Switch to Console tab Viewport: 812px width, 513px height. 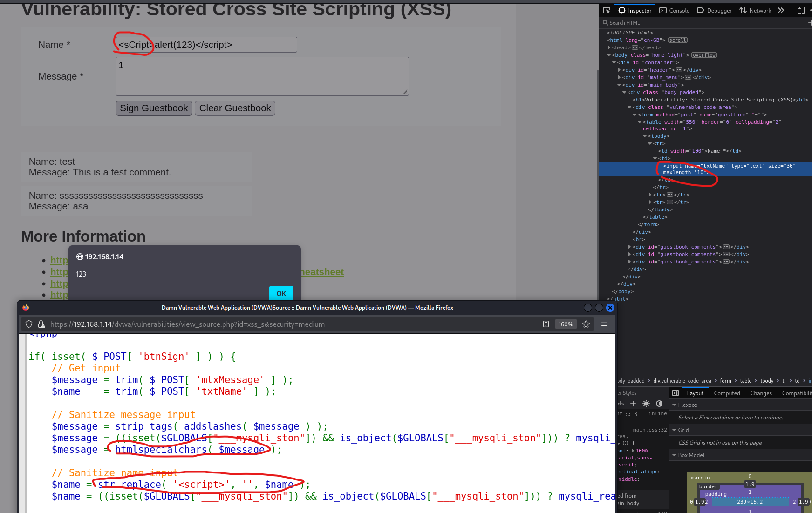(x=674, y=10)
